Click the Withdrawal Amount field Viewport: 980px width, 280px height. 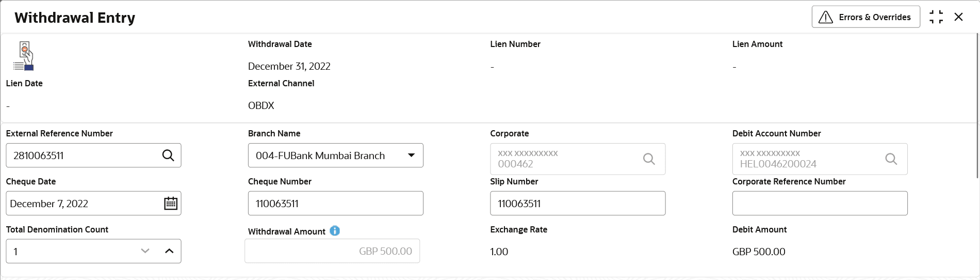tap(332, 251)
